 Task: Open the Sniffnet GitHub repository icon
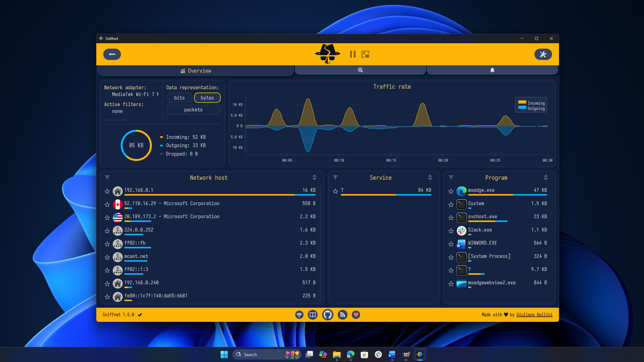click(328, 314)
